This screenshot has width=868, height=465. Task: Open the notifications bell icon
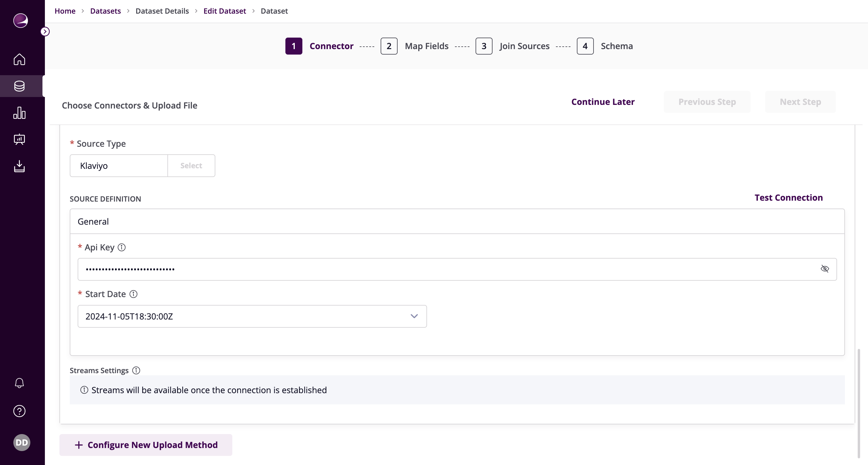pyautogui.click(x=19, y=383)
